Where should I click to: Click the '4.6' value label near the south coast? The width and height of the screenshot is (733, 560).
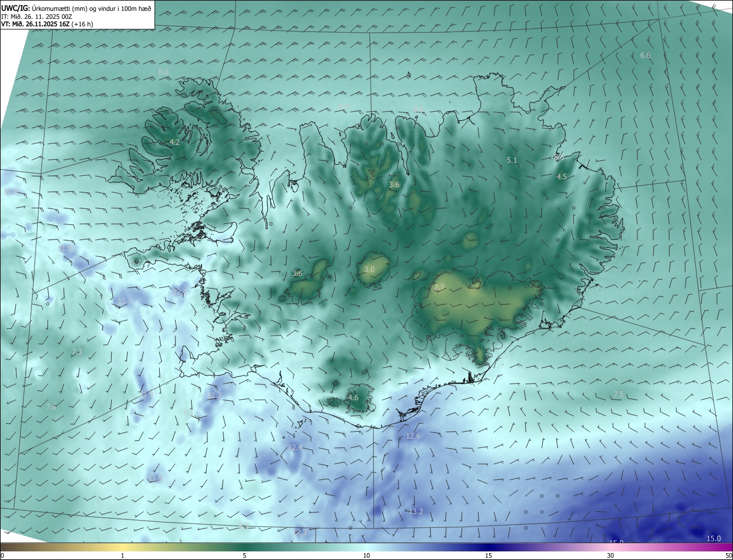pyautogui.click(x=353, y=397)
